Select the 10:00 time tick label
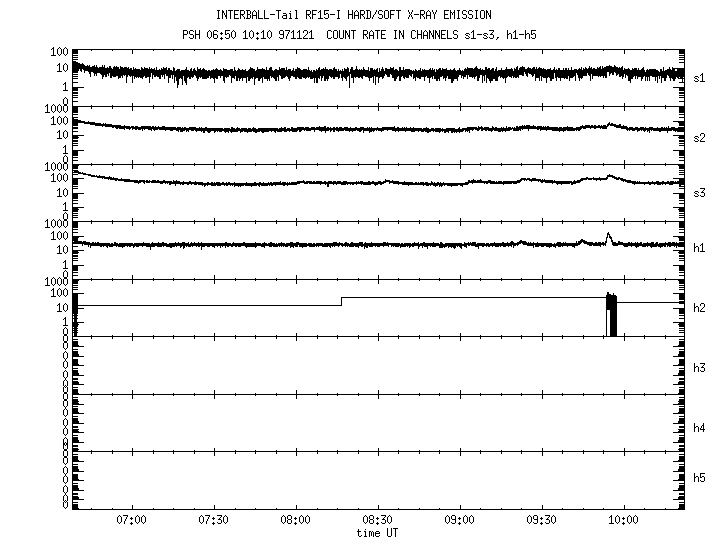This screenshot has height=550, width=720. point(623,521)
